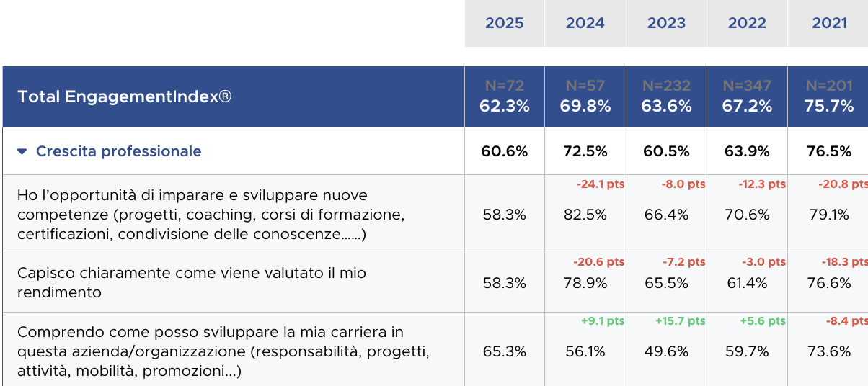The image size is (868, 386).
Task: Click the 'Ho l'opportunità di imparare' question row
Action: 211,215
